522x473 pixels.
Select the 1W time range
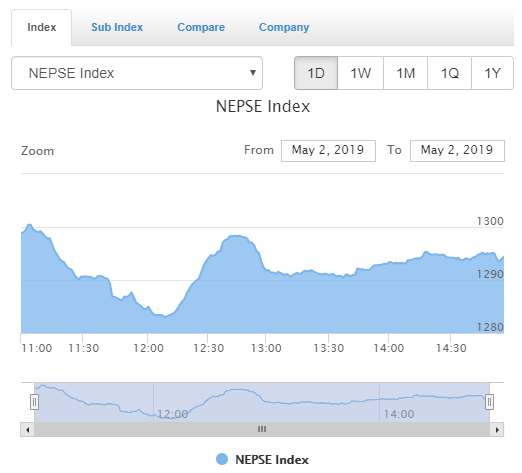(x=361, y=73)
